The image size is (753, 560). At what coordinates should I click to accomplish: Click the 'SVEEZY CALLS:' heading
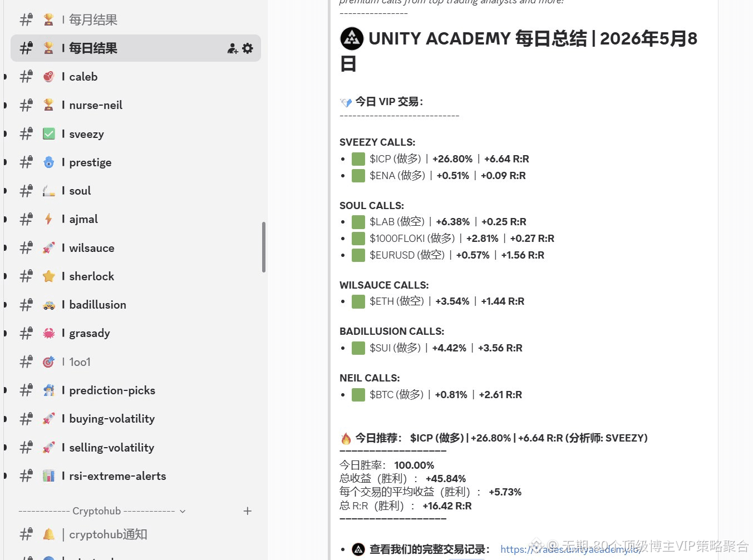377,142
